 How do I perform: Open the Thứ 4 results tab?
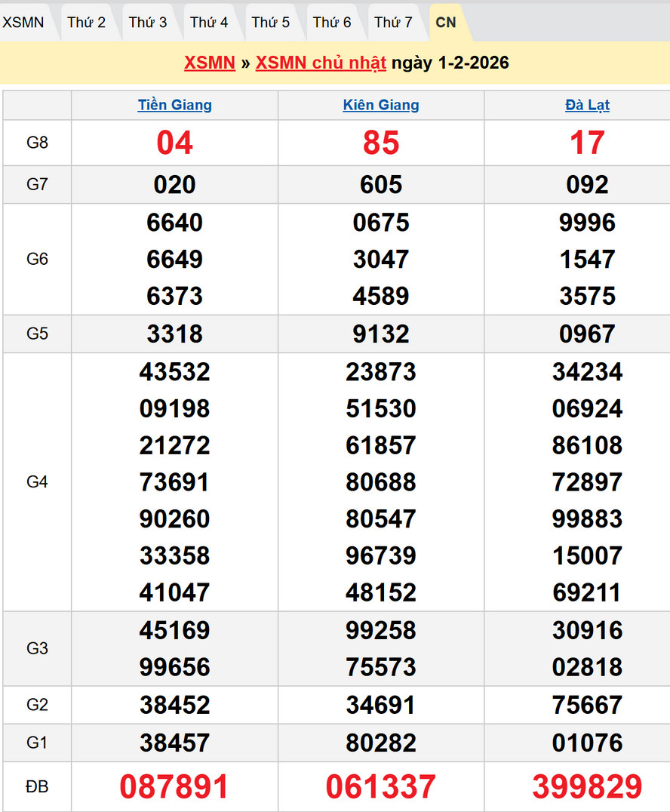209,23
